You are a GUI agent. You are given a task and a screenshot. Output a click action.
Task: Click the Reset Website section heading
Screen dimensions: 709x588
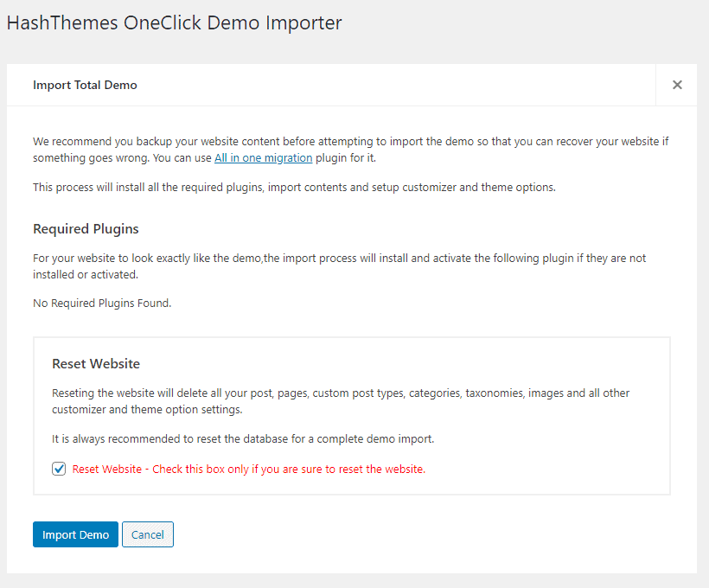click(x=96, y=364)
